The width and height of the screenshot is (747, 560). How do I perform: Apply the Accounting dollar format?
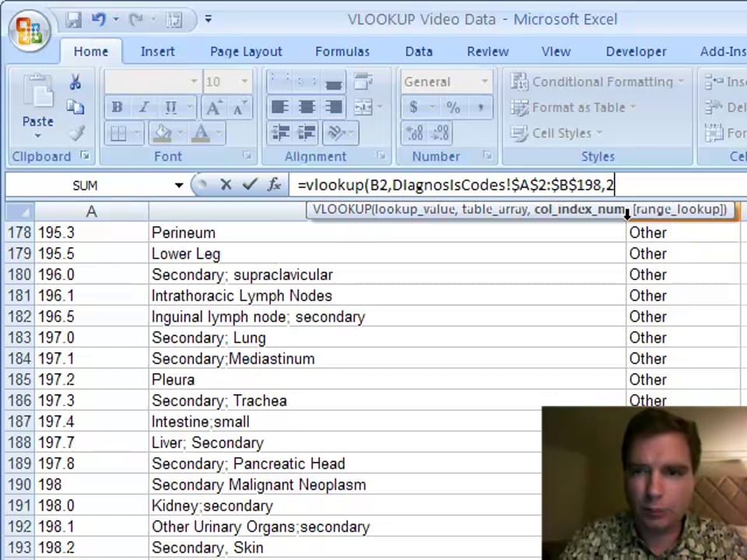[413, 107]
